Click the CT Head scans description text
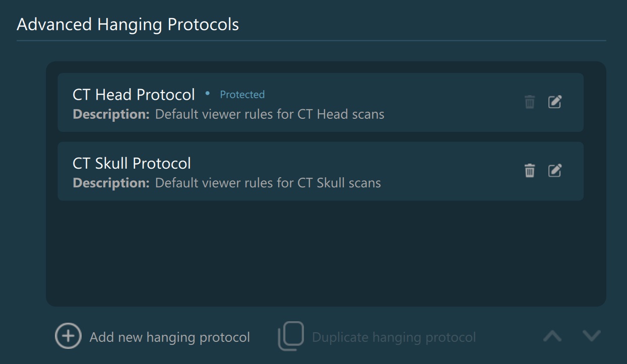This screenshot has height=364, width=627. pos(270,114)
